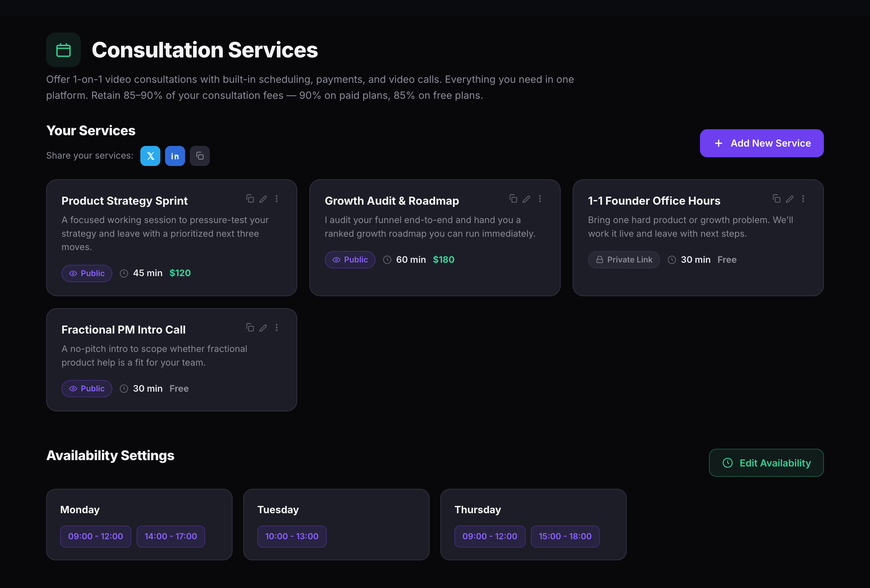Open more options for 1-1 Founder Office Hours
This screenshot has width=870, height=588.
pos(803,199)
